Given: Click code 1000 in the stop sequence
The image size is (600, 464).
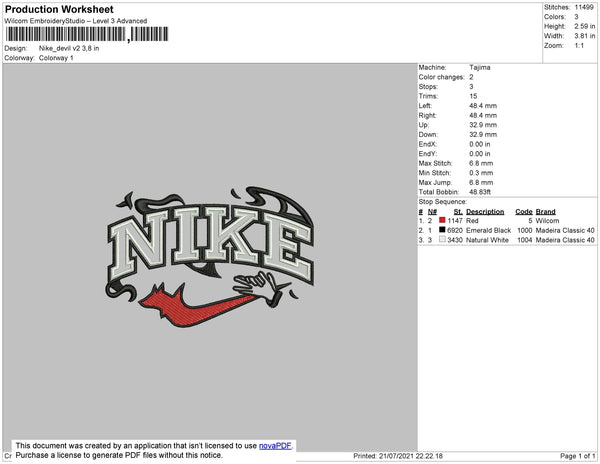Looking at the screenshot, I should pos(525,230).
